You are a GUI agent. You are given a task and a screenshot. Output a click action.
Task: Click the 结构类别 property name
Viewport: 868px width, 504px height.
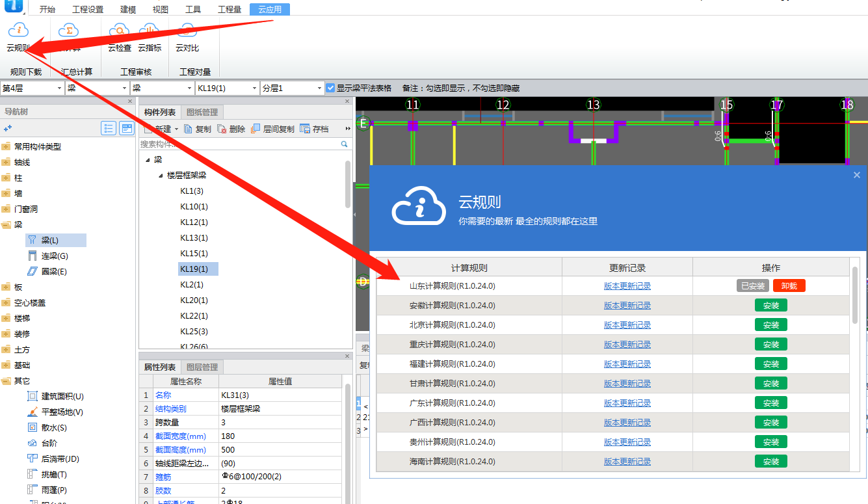170,408
